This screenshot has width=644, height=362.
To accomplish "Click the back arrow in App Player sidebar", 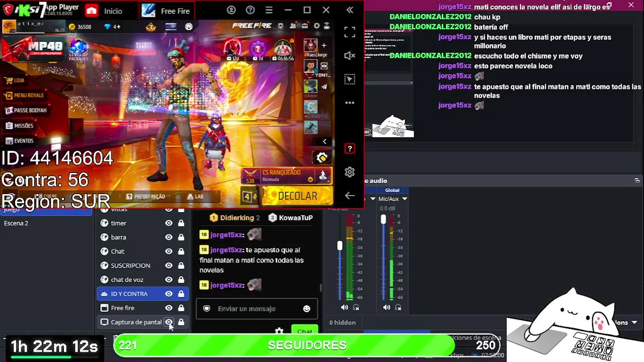I will point(350,196).
